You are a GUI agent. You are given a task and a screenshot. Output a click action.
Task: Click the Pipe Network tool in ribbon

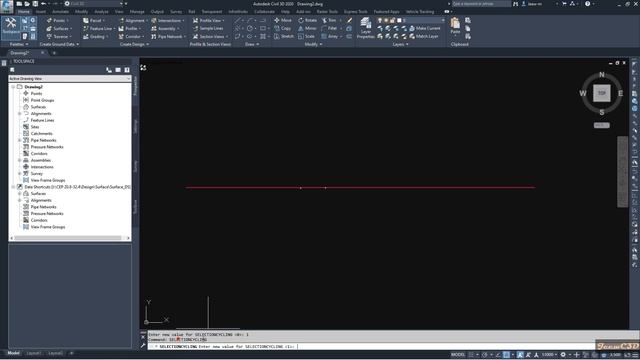(168, 37)
